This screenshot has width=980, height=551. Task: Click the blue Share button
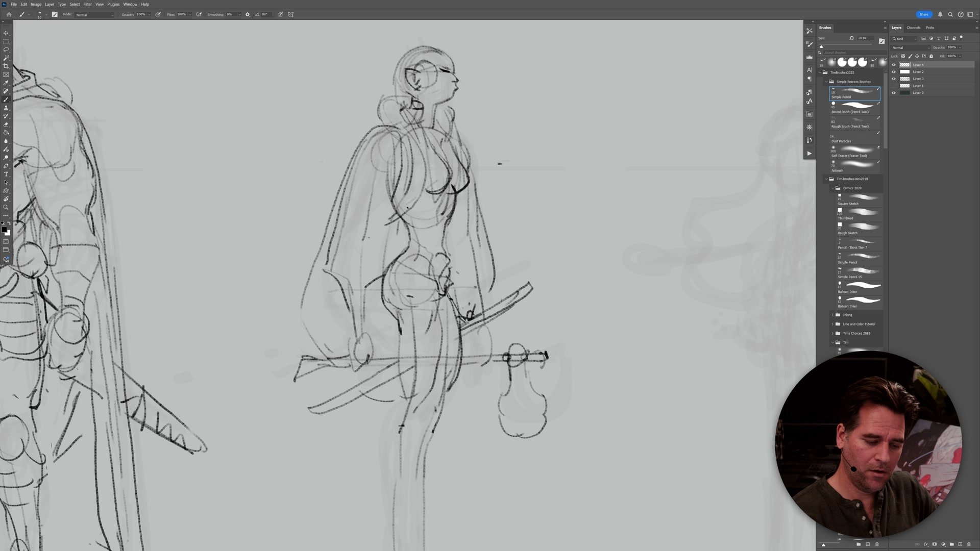tap(924, 14)
